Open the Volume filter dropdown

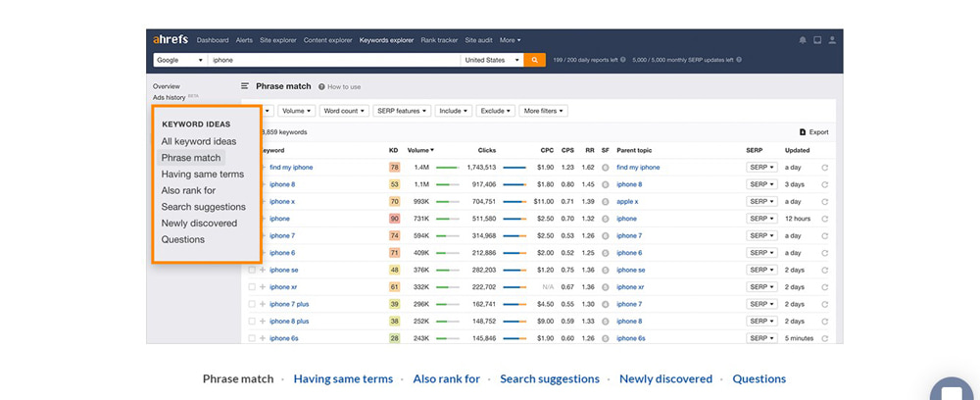[297, 111]
